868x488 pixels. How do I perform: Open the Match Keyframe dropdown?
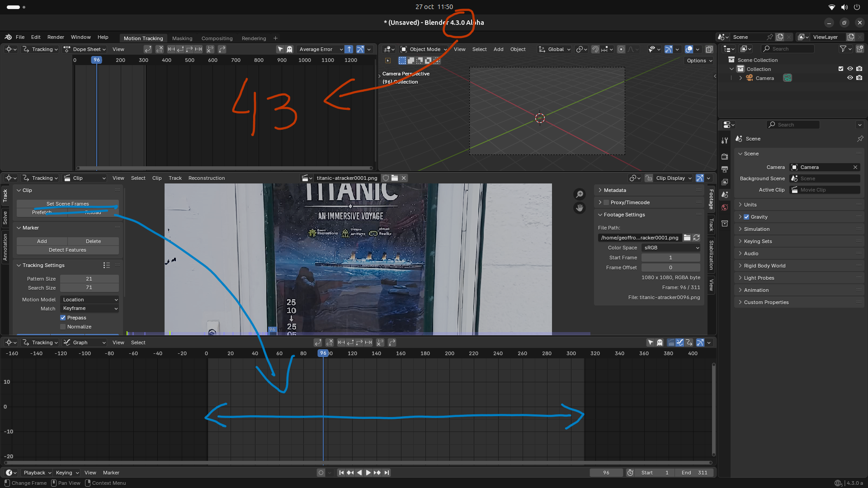tap(90, 308)
